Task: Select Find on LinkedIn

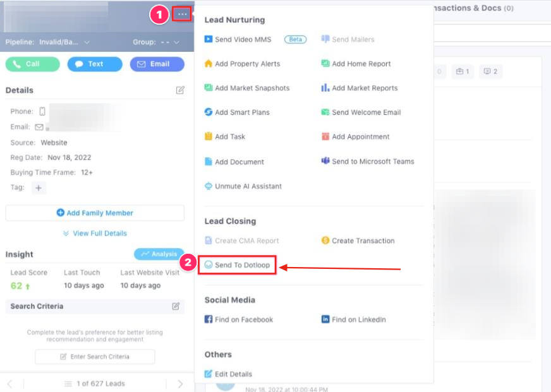Action: pyautogui.click(x=358, y=319)
